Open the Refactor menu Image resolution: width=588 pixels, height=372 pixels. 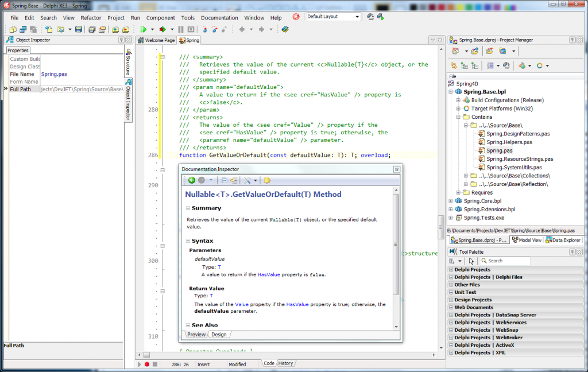click(x=92, y=17)
